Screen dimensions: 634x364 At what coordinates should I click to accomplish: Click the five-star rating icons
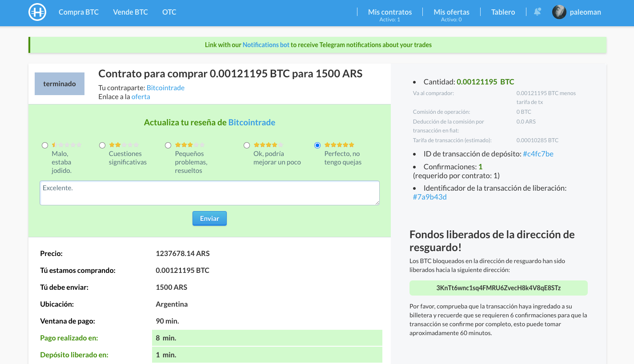tap(339, 145)
